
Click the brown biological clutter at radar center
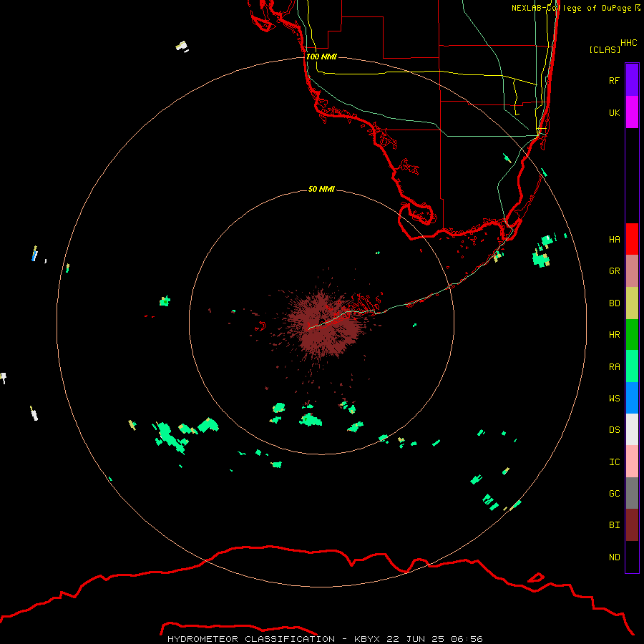click(324, 324)
